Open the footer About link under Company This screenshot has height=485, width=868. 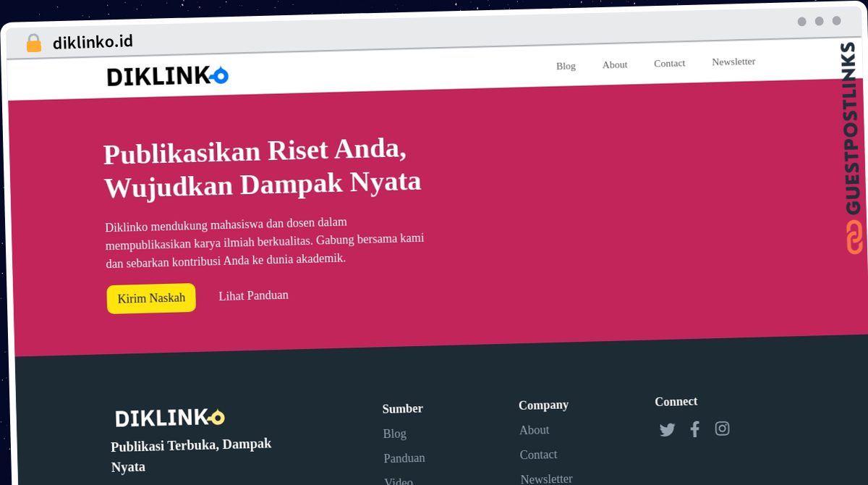tap(534, 430)
